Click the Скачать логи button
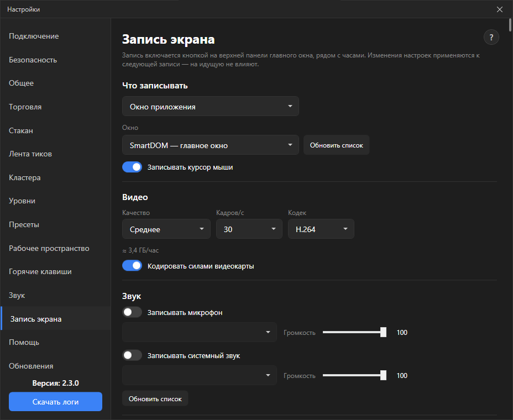Screen dimensions: 513x420 (55, 402)
